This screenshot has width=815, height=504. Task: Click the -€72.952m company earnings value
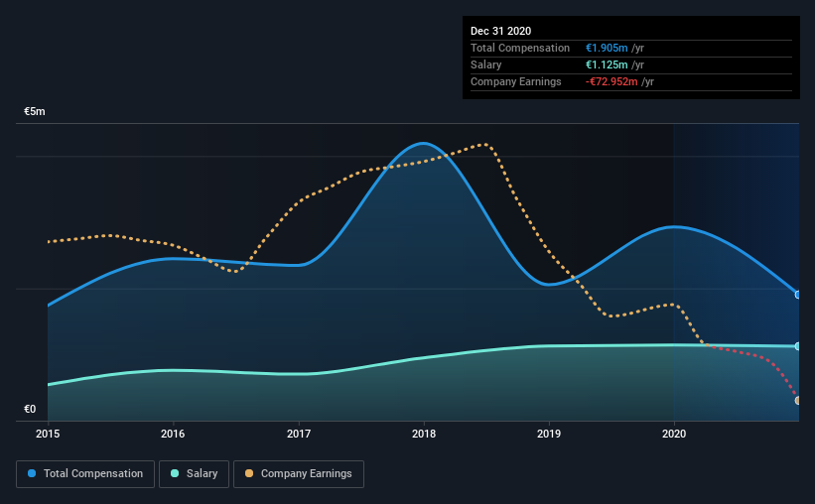tap(611, 81)
